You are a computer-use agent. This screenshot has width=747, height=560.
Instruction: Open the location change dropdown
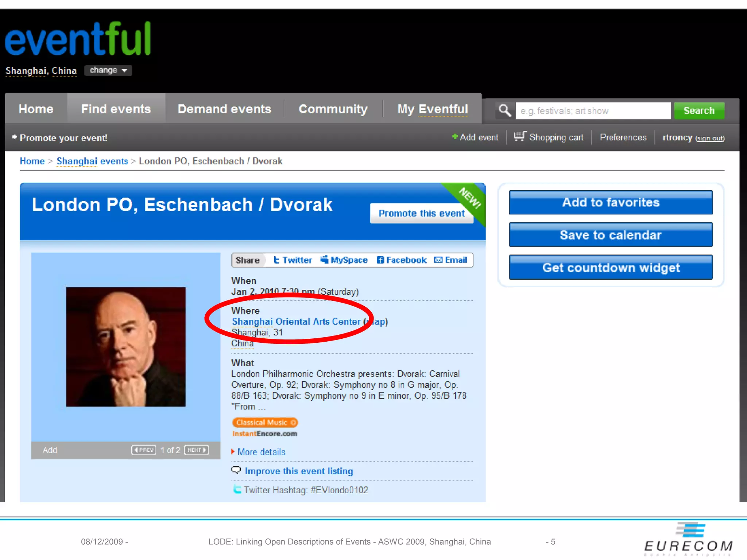(x=108, y=70)
